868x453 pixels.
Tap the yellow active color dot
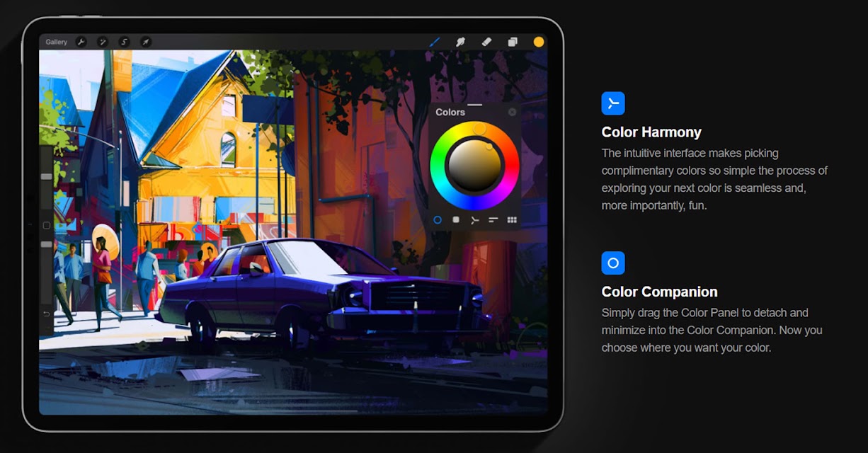539,42
